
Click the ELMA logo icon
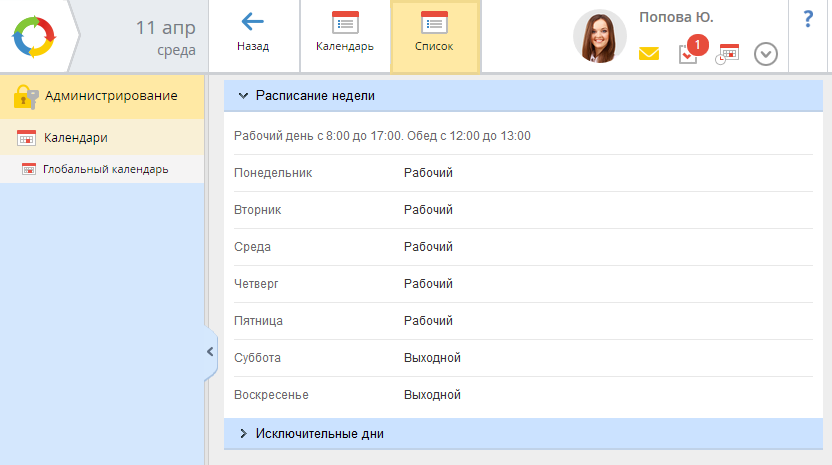pos(36,37)
